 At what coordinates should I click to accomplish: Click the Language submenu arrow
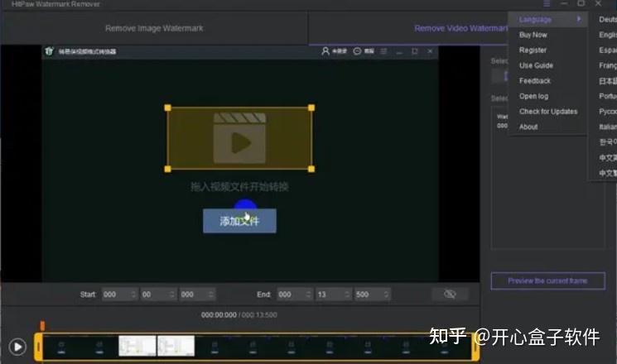coord(579,19)
